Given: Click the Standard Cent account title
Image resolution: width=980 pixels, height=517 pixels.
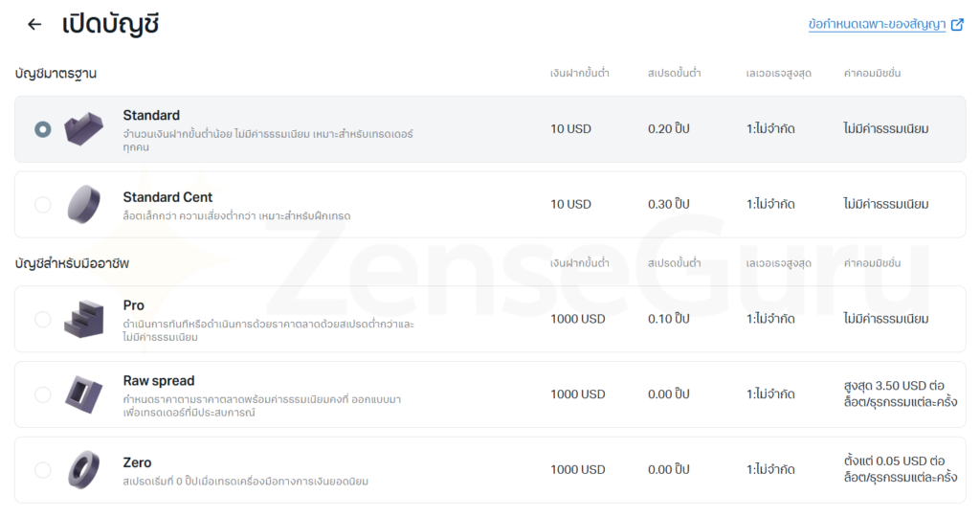Looking at the screenshot, I should pyautogui.click(x=167, y=197).
